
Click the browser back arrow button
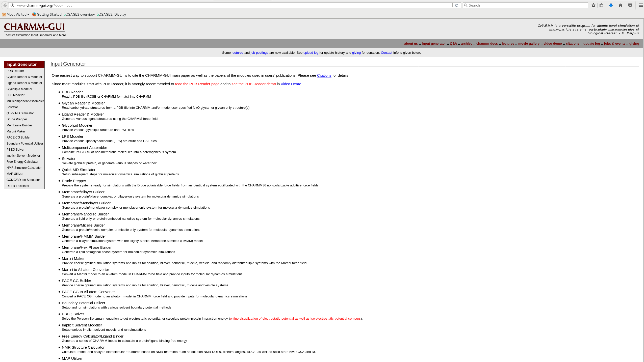5,5
